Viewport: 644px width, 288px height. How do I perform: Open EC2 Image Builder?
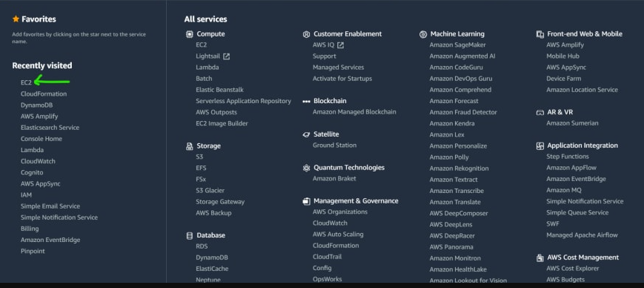point(222,123)
